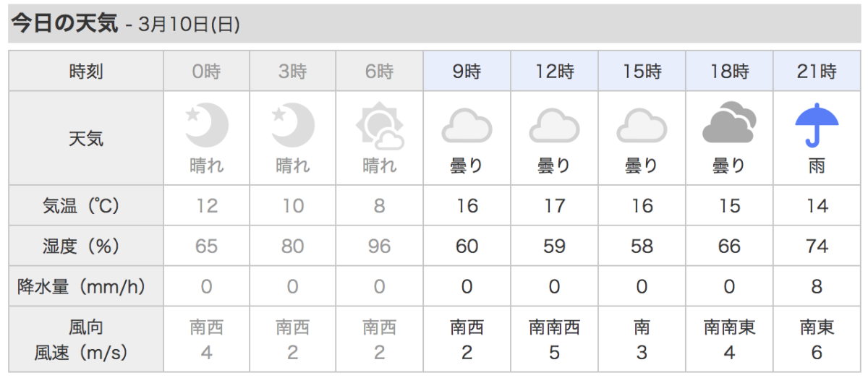Click the 時刻 row label
868x378 pixels.
click(x=86, y=71)
